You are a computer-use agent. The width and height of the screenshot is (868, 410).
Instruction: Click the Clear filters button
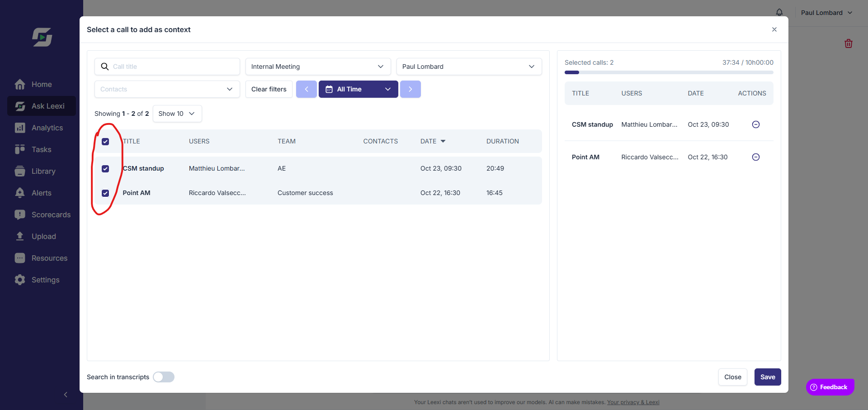(269, 89)
